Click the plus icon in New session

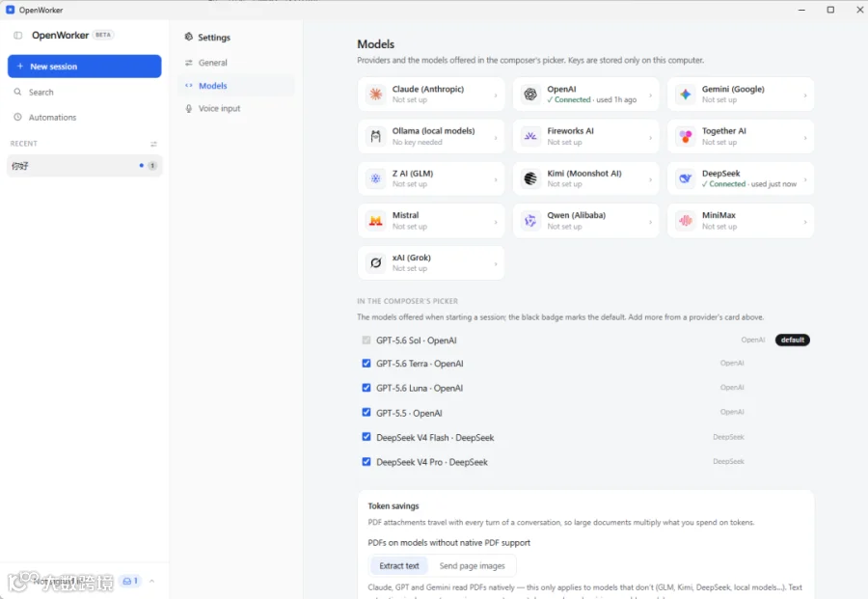(x=20, y=66)
